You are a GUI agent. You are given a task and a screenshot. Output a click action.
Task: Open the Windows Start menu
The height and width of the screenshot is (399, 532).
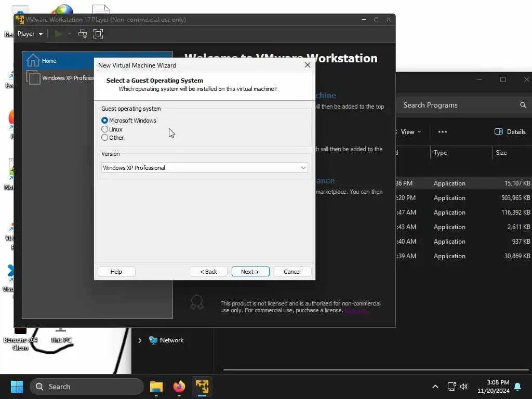pos(17,387)
